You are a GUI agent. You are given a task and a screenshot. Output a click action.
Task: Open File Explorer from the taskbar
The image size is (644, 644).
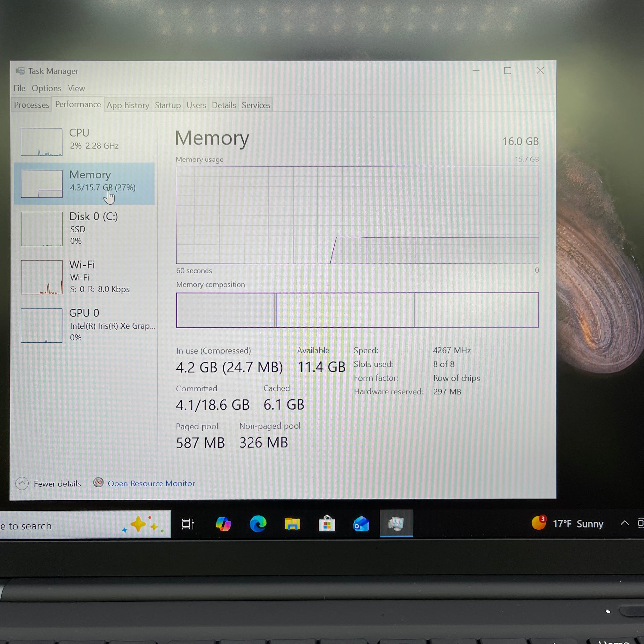[292, 524]
